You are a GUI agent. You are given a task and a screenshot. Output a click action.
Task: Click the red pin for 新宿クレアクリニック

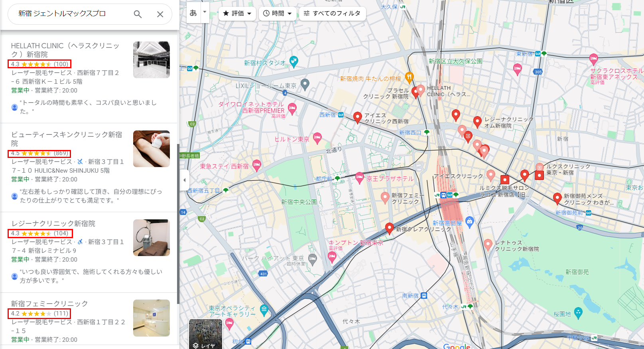390,228
